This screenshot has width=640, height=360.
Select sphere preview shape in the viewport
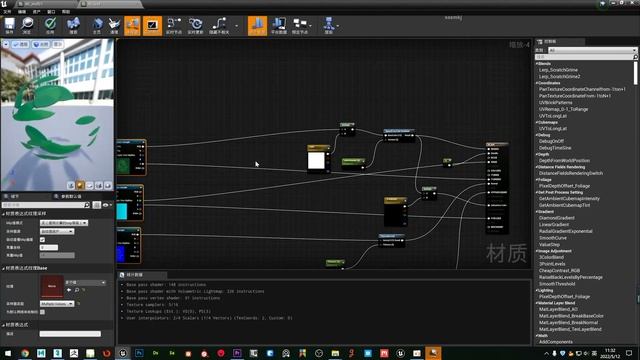[x=80, y=186]
